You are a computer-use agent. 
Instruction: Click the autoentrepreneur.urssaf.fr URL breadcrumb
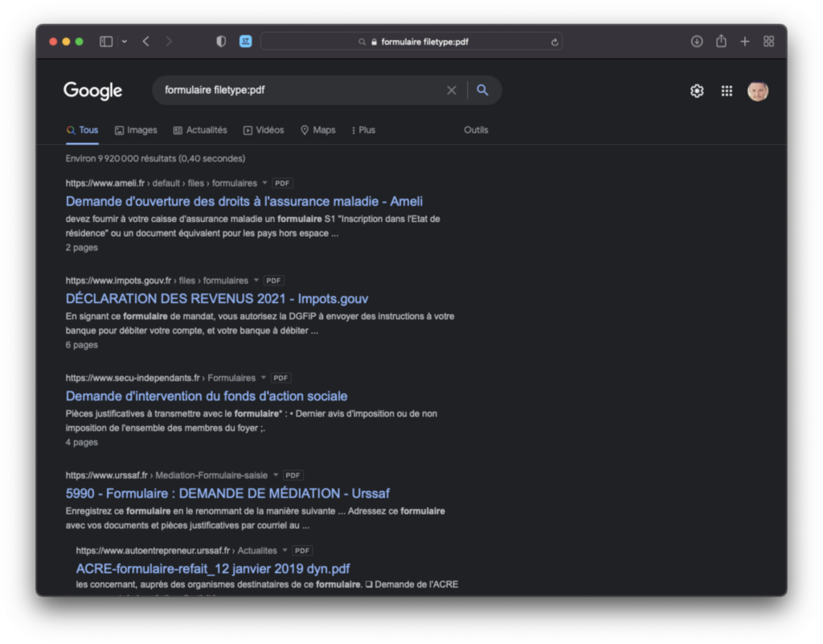(x=176, y=551)
